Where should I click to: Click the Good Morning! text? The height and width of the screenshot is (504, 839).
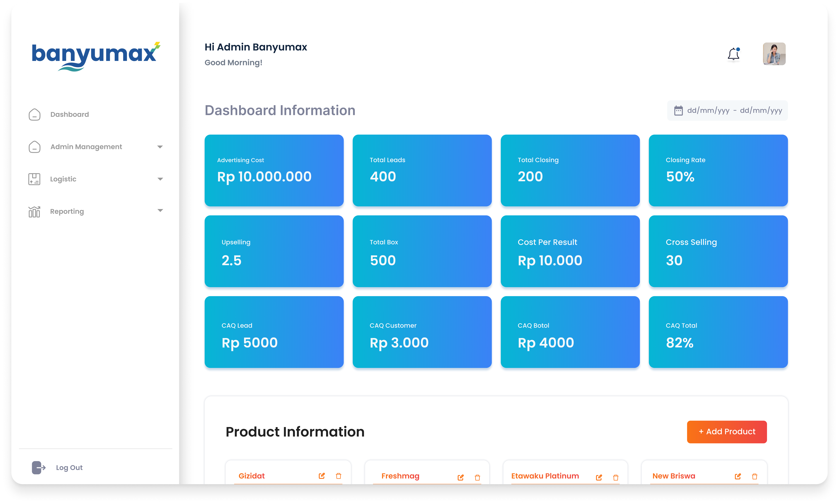[233, 63]
